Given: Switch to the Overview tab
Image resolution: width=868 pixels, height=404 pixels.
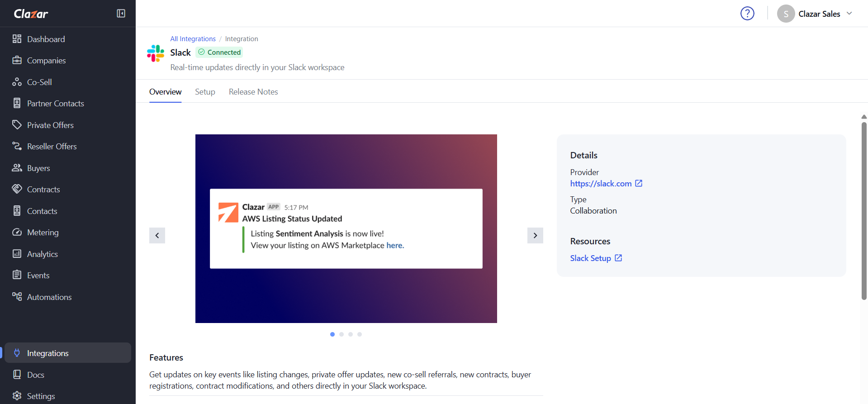Looking at the screenshot, I should tap(166, 92).
